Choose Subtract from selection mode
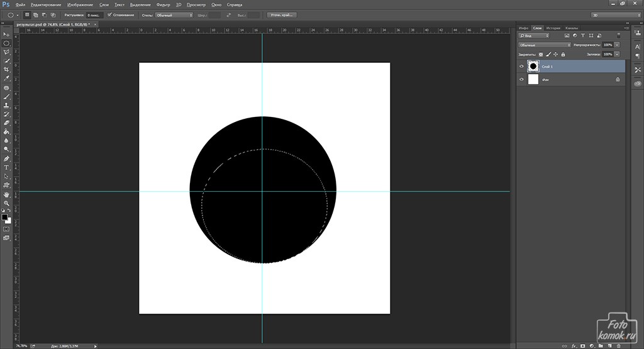The width and height of the screenshot is (644, 349). coord(45,15)
